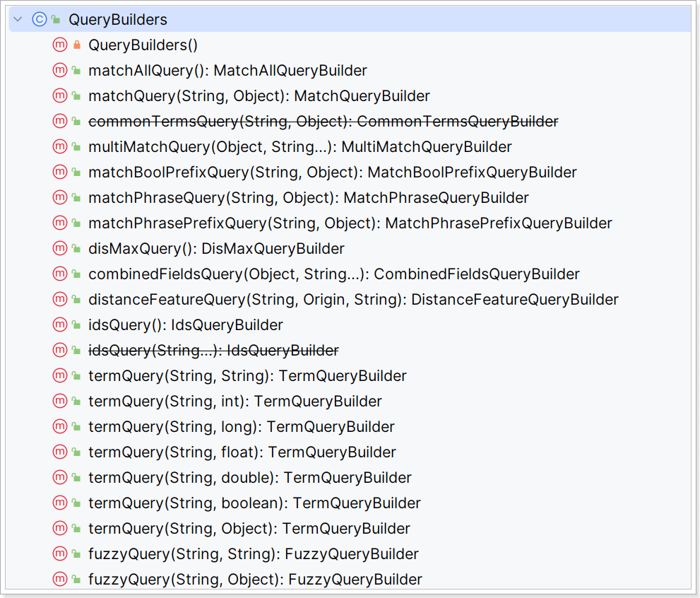
Task: Click the public icon for fuzzyQuery(String, Object)
Action: pos(77,579)
